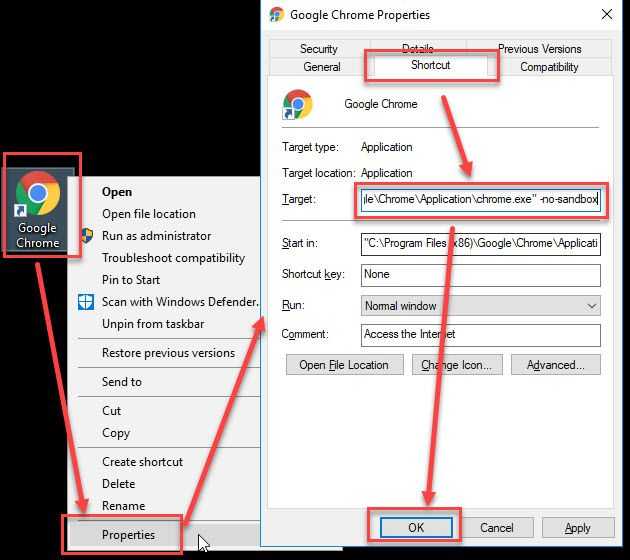Choose Pin to Start
The width and height of the screenshot is (630, 560).
coord(165,280)
